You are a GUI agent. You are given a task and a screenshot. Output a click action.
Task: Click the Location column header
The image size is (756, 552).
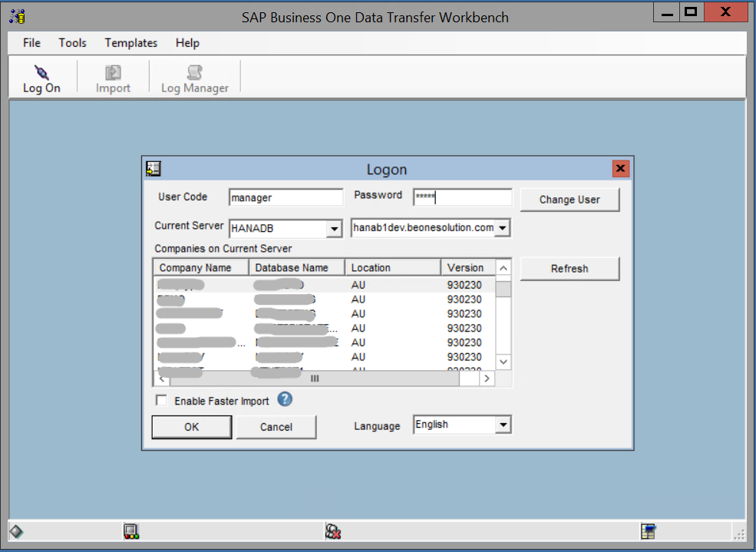tap(393, 268)
